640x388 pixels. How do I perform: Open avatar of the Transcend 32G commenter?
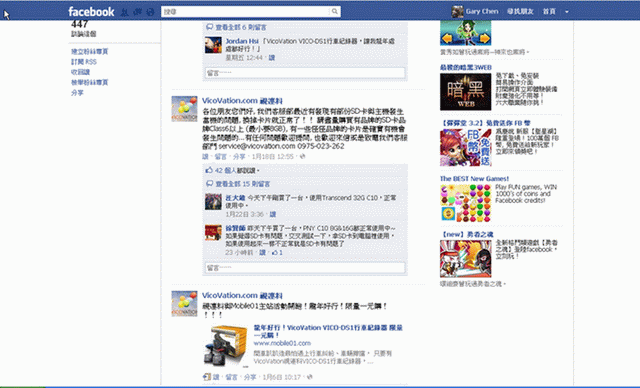(x=213, y=202)
